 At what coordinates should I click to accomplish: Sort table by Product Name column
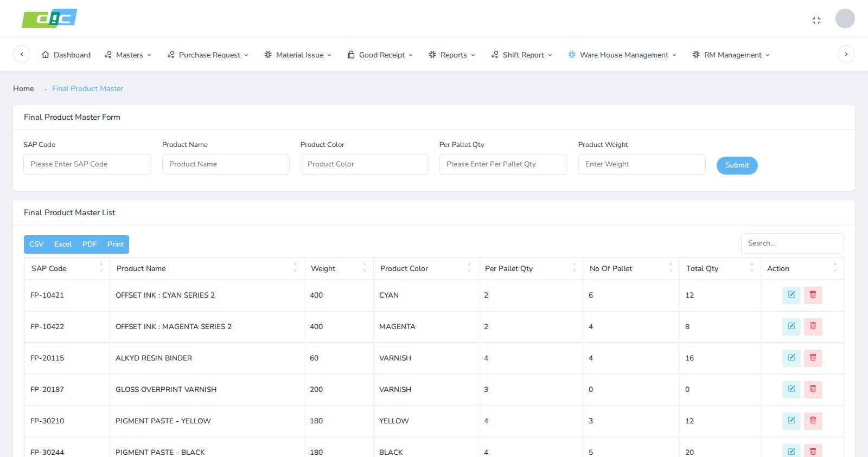(x=207, y=268)
